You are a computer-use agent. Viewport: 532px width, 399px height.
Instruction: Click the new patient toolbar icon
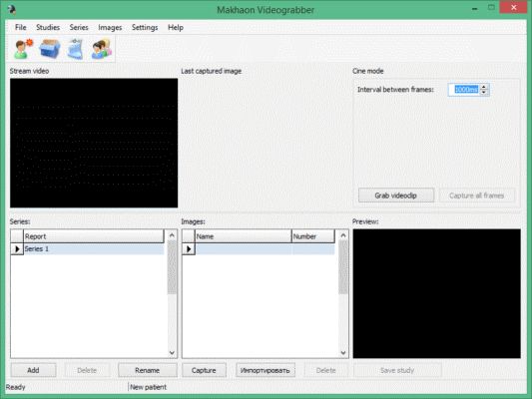[x=23, y=49]
